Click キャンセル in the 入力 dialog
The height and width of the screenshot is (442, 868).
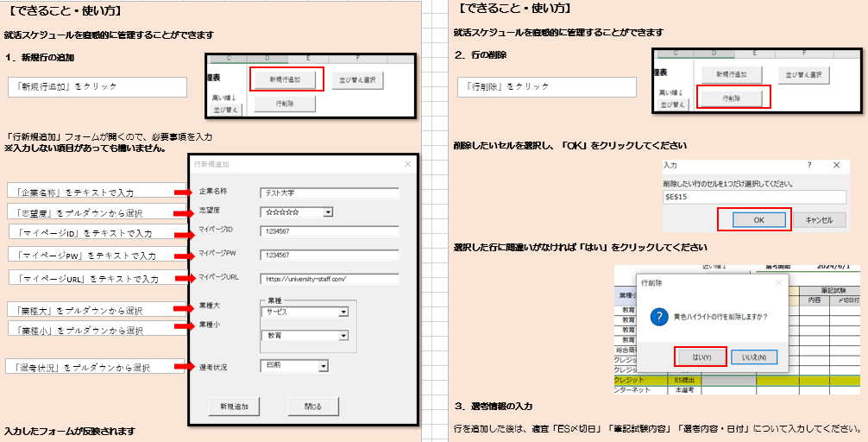pyautogui.click(x=820, y=220)
